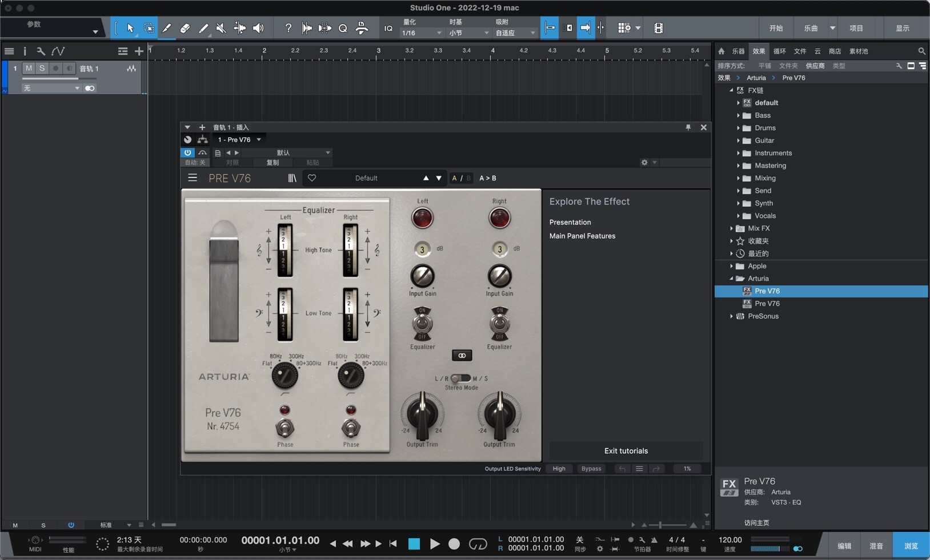The width and height of the screenshot is (930, 560).
Task: Favorite the Default preset with heart
Action: 312,178
